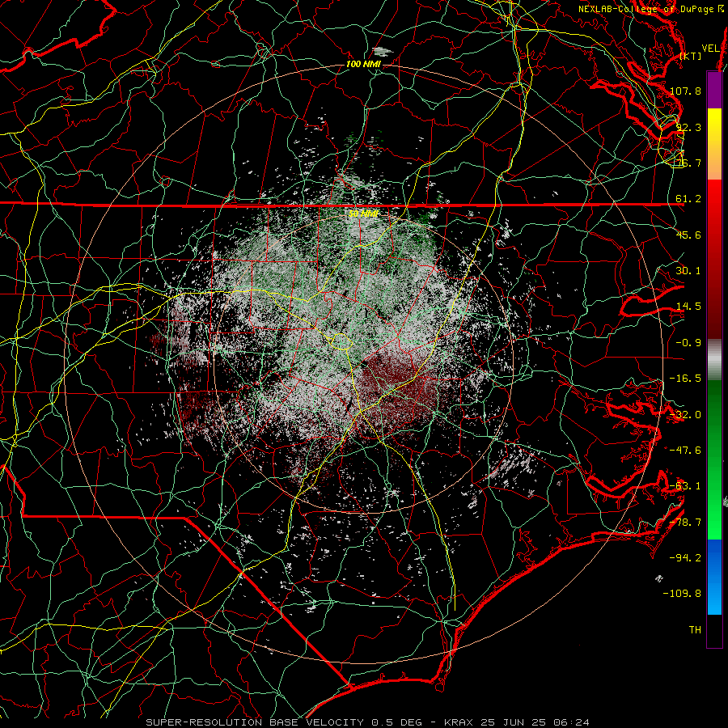Click the -94.2 velocity scale value
Screen dimensions: 728x728
click(685, 558)
